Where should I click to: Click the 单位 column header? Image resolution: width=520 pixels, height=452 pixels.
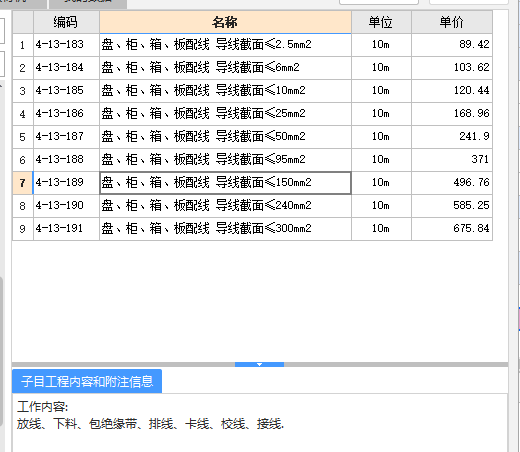[381, 22]
